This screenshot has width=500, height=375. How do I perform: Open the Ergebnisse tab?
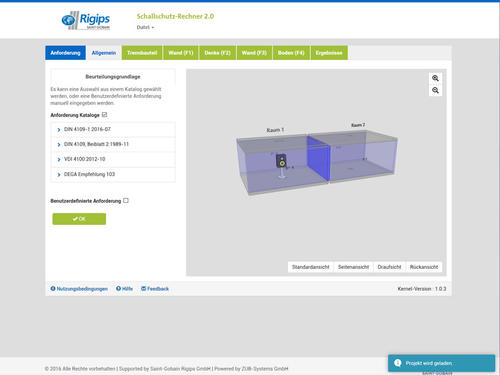(x=329, y=53)
